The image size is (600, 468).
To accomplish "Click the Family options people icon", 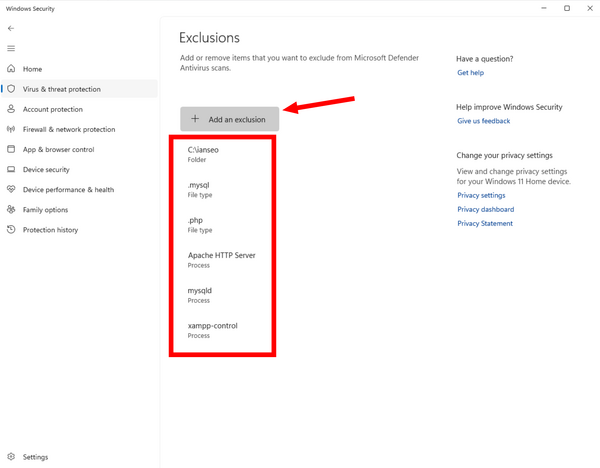I will (x=11, y=209).
